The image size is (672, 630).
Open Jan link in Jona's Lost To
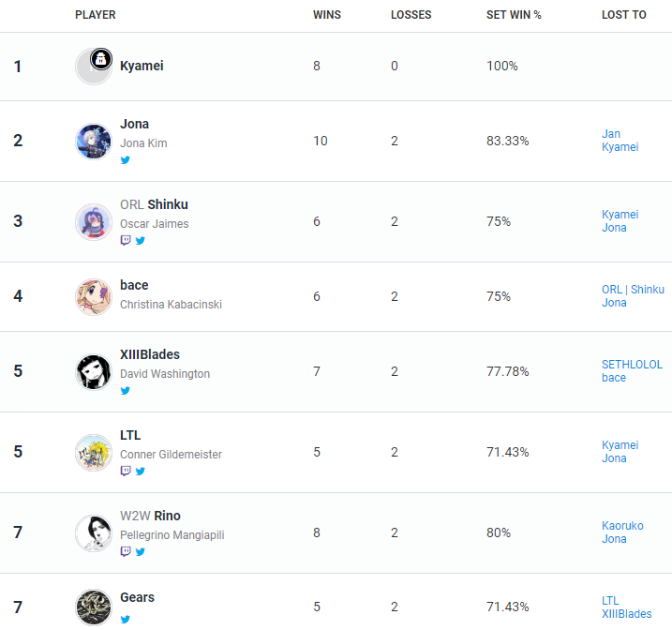(x=611, y=134)
